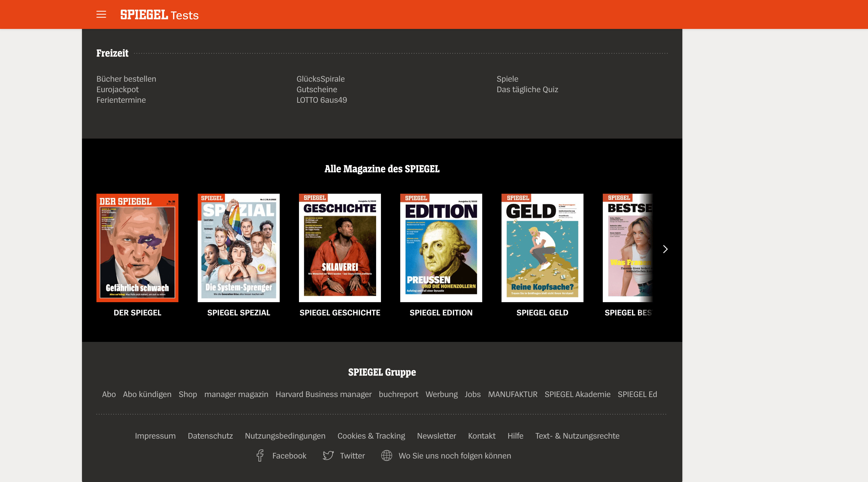Toggle Datenschutz privacy settings
This screenshot has height=482, width=868.
[x=210, y=436]
